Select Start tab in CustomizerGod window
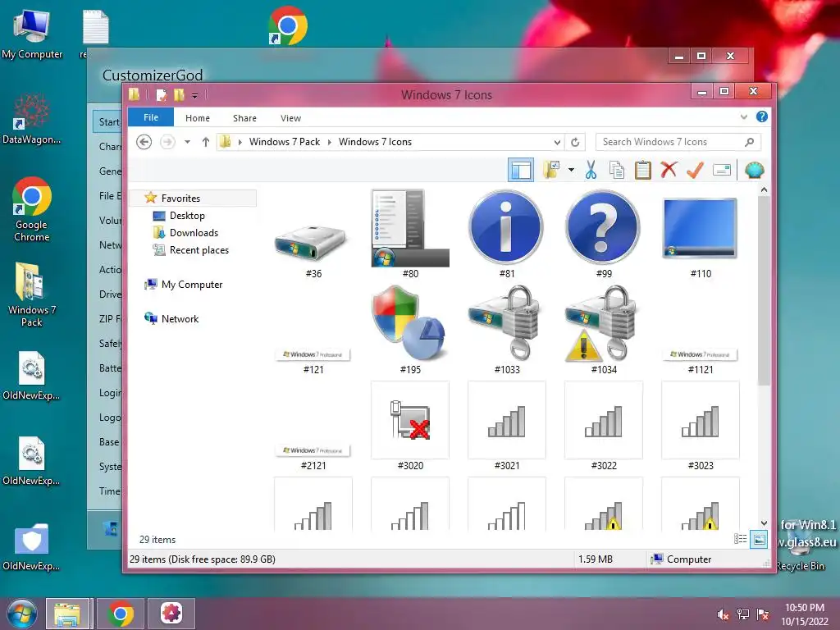840x630 pixels. pyautogui.click(x=109, y=121)
